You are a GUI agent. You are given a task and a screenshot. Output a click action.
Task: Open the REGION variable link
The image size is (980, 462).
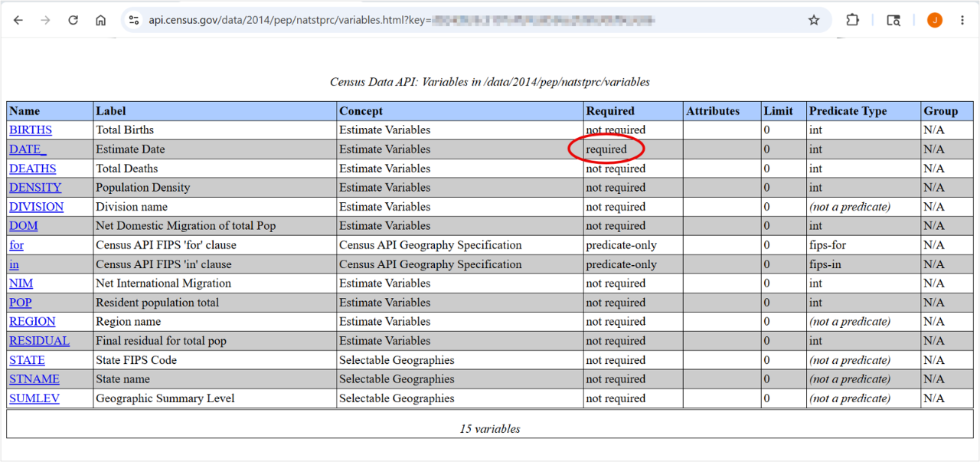pyautogui.click(x=32, y=322)
